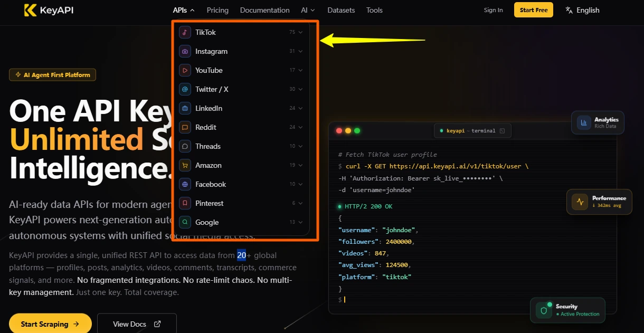Click the Authorization Bearer header line
This screenshot has width=644, height=333.
click(420, 178)
